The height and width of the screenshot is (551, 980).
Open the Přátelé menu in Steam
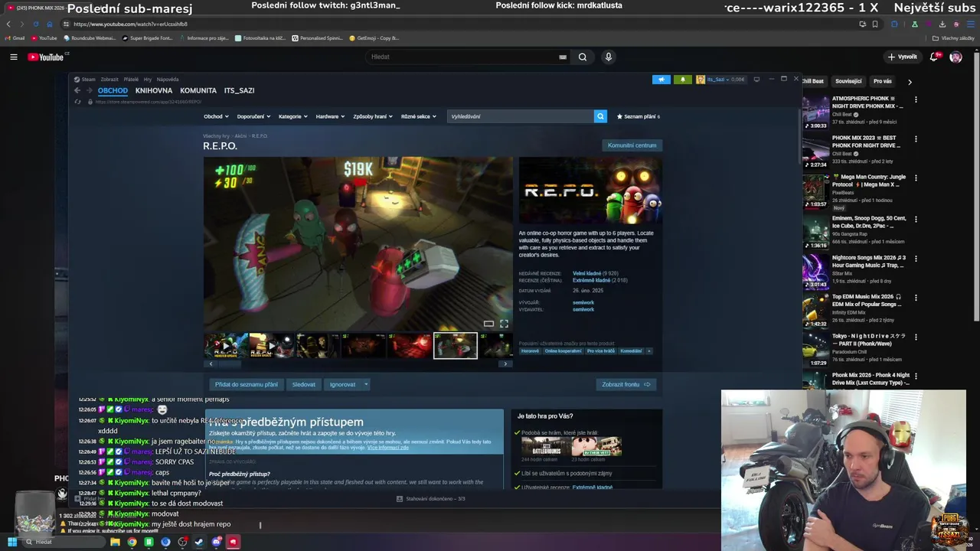[x=131, y=79]
